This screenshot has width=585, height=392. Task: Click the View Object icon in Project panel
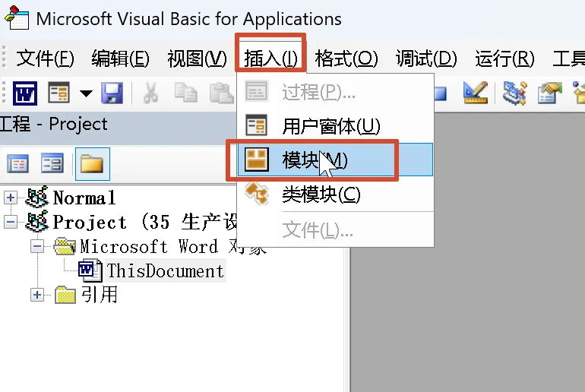coord(52,163)
